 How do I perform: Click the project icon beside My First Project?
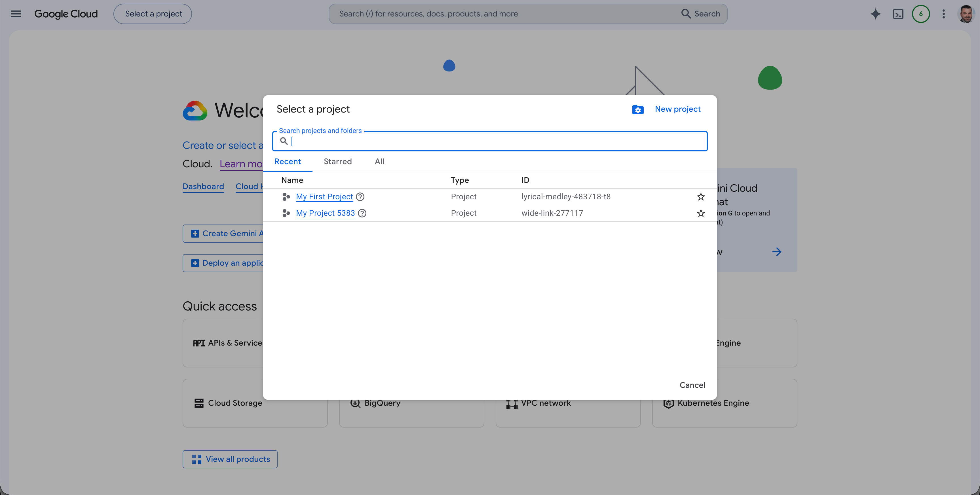(x=286, y=197)
